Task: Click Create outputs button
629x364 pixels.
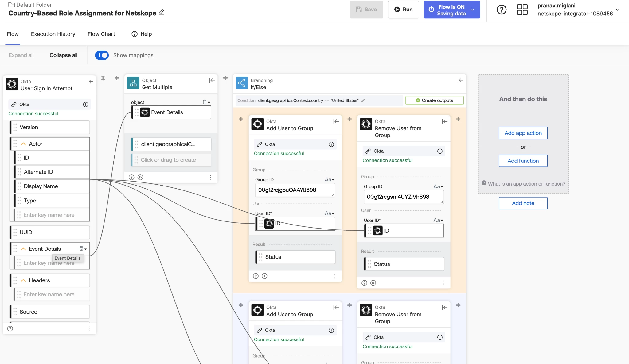Action: point(434,100)
